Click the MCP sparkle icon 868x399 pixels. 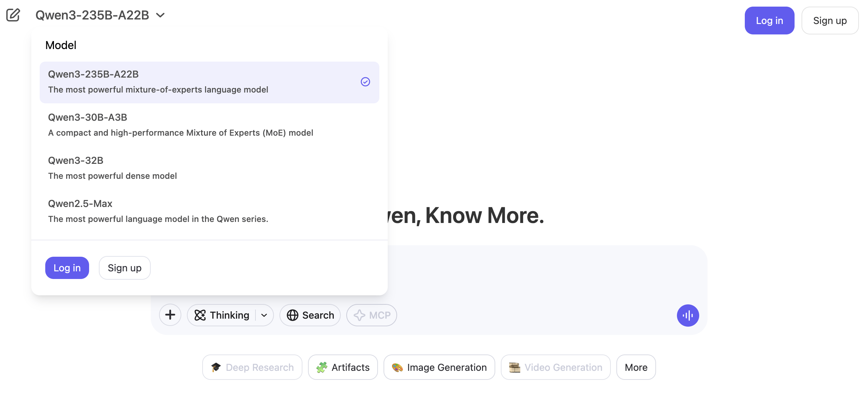(x=359, y=315)
